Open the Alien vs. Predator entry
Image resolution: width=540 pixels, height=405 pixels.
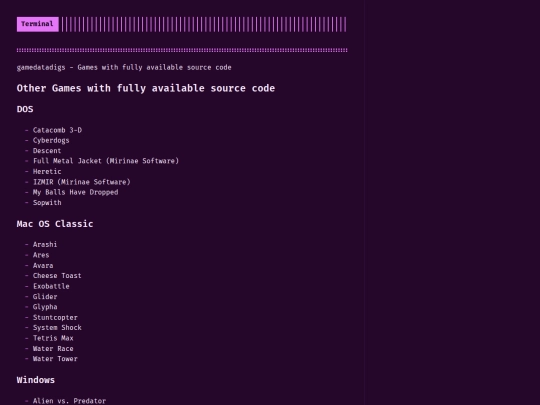pyautogui.click(x=69, y=401)
